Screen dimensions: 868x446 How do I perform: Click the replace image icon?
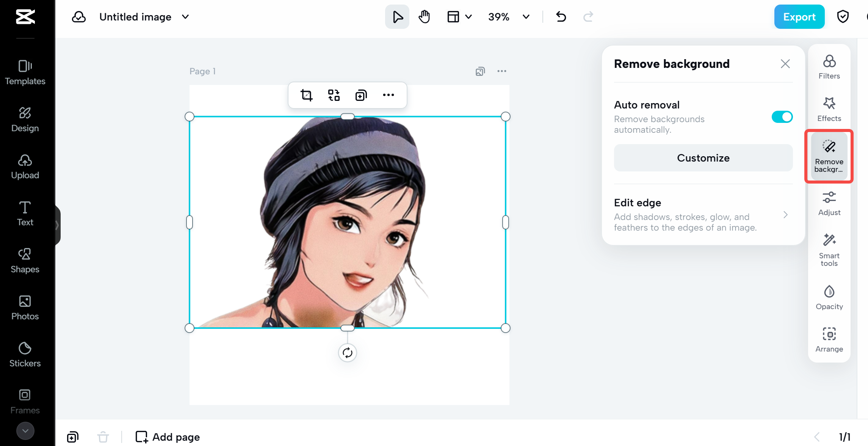point(334,95)
